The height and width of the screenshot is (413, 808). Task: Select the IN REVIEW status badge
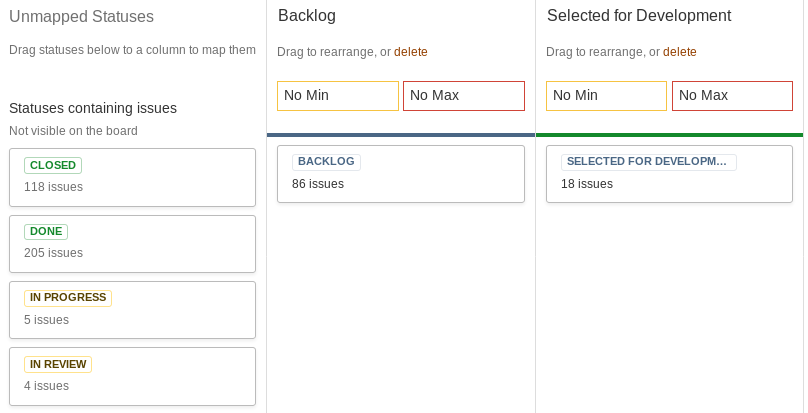click(x=58, y=365)
